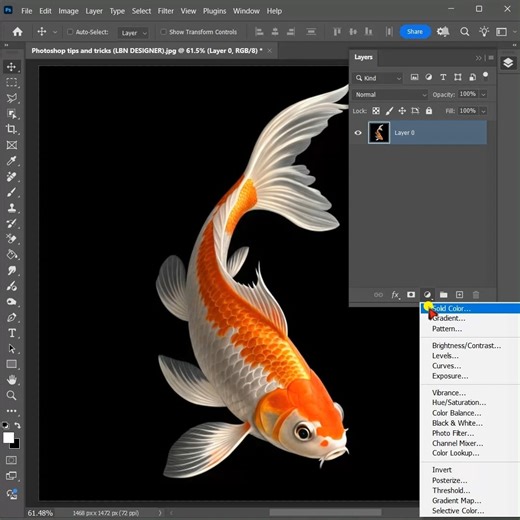
Task: Select the Hand tool
Action: pos(12,380)
